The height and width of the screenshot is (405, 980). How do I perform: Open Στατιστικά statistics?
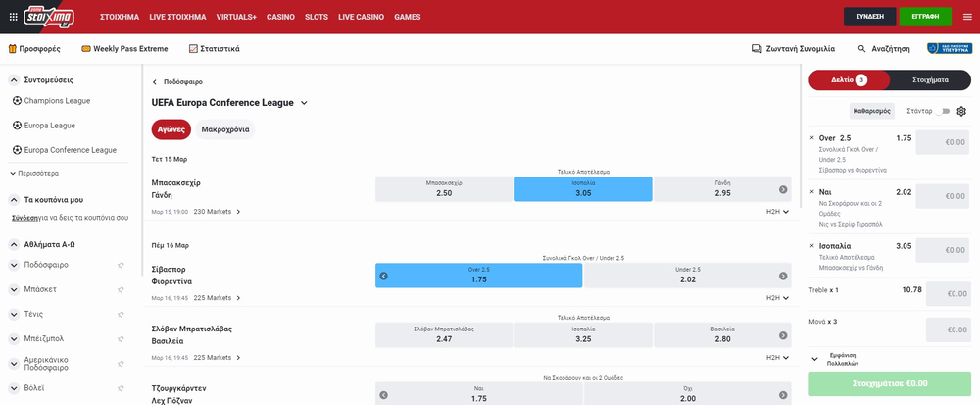tap(215, 49)
